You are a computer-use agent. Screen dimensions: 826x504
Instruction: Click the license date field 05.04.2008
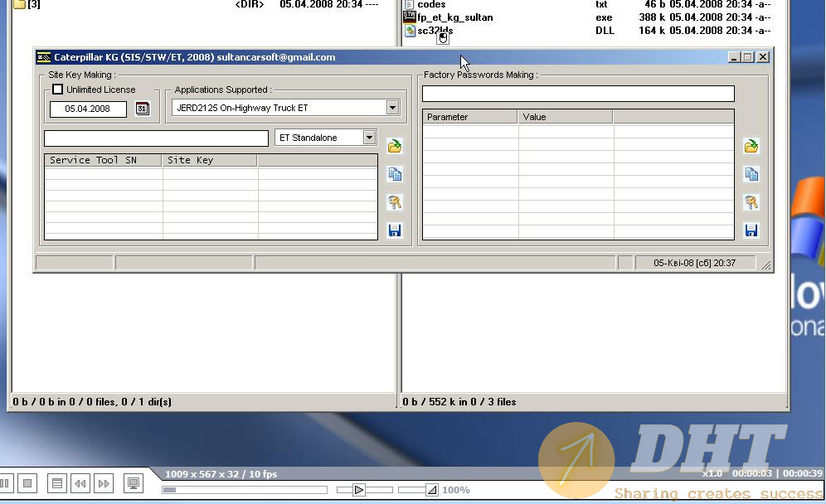pos(88,109)
